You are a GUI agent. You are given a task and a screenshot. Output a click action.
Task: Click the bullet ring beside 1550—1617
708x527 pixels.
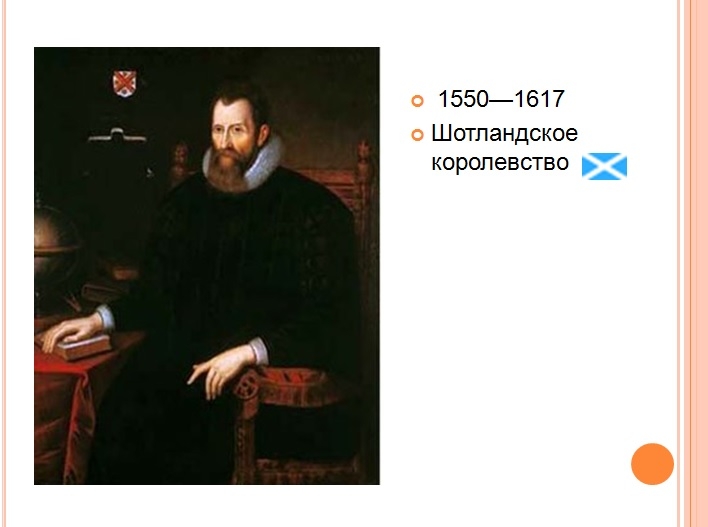417,101
